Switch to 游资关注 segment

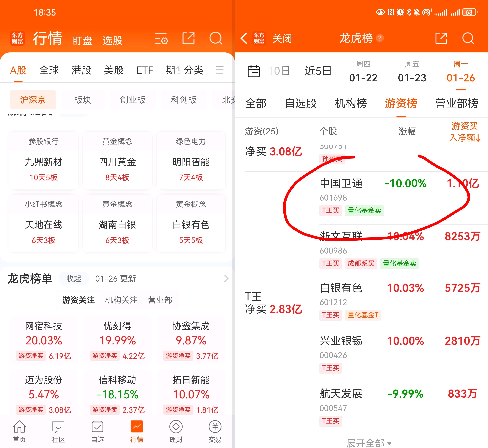(78, 300)
